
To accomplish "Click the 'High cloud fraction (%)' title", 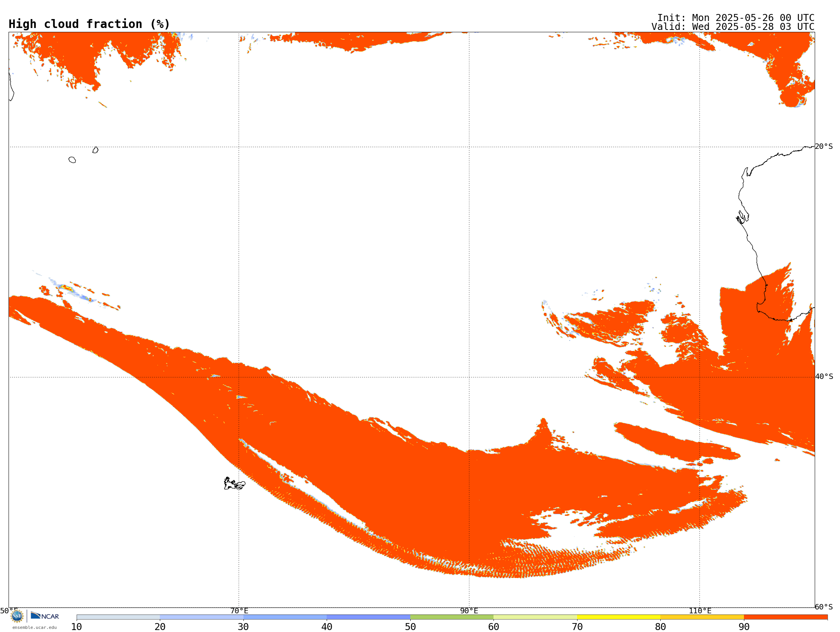I will [x=89, y=24].
